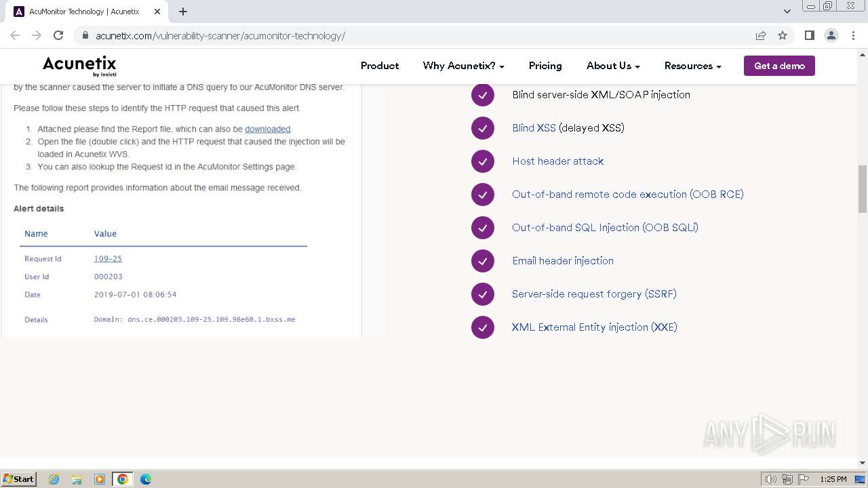Click Request Id value 109-25
Viewport: 868px width, 488px height.
click(108, 258)
